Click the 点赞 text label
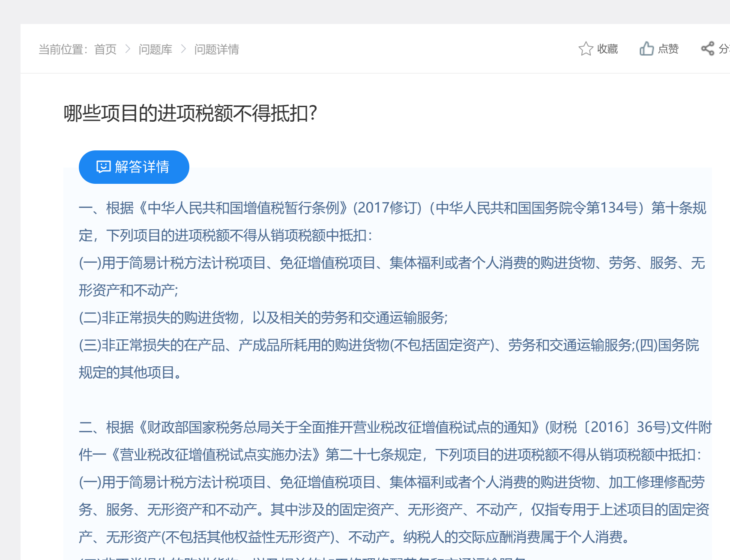This screenshot has width=730, height=560. click(x=668, y=49)
